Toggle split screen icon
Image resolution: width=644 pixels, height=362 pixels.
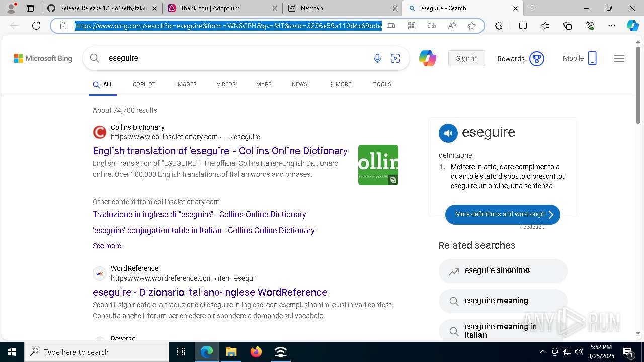coord(523,26)
